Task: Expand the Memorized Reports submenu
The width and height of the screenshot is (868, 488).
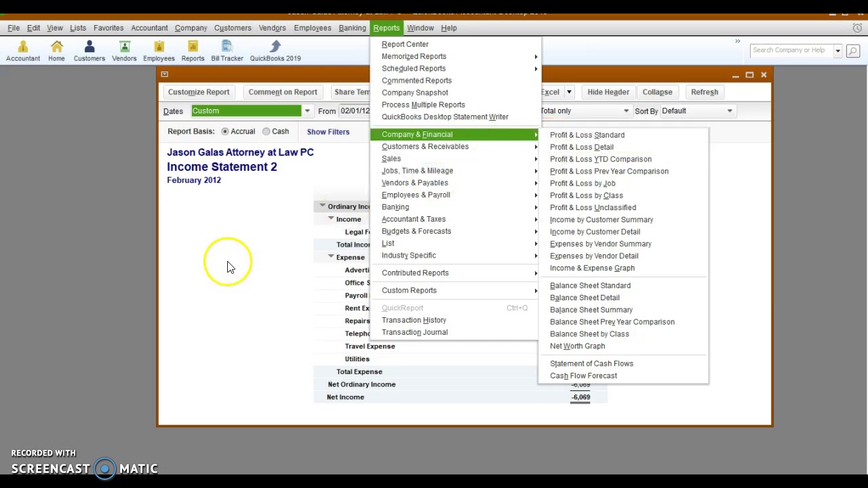Action: 455,56
